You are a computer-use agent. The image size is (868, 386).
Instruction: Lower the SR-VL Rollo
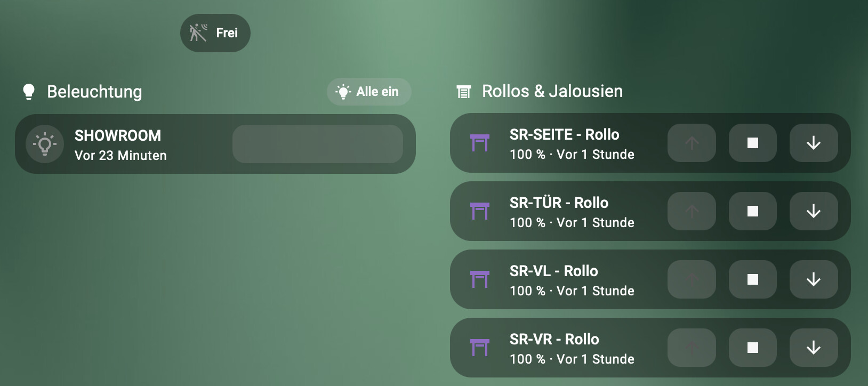coord(814,279)
